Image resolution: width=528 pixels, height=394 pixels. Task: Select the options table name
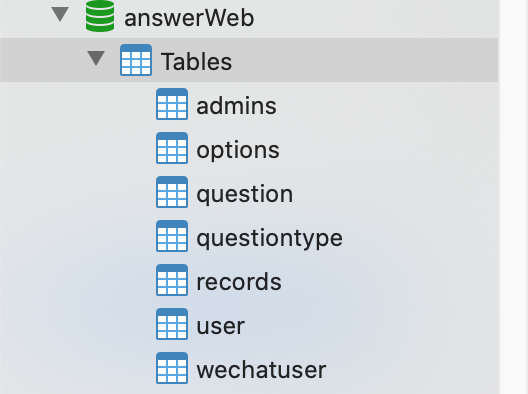238,151
